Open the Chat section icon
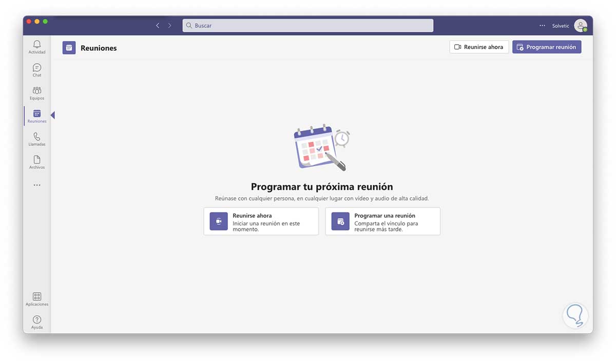The image size is (616, 364). click(37, 68)
